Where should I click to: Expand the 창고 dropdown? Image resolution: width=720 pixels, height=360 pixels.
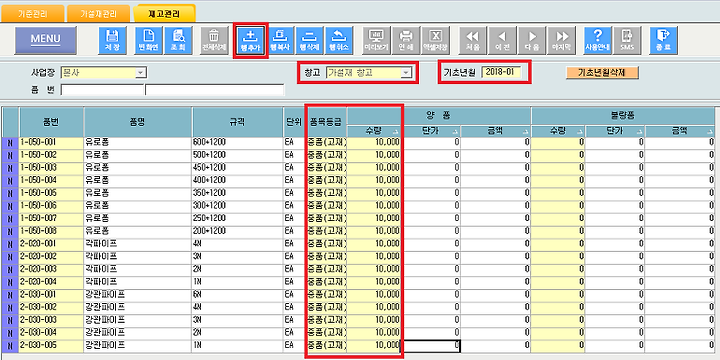[405, 73]
